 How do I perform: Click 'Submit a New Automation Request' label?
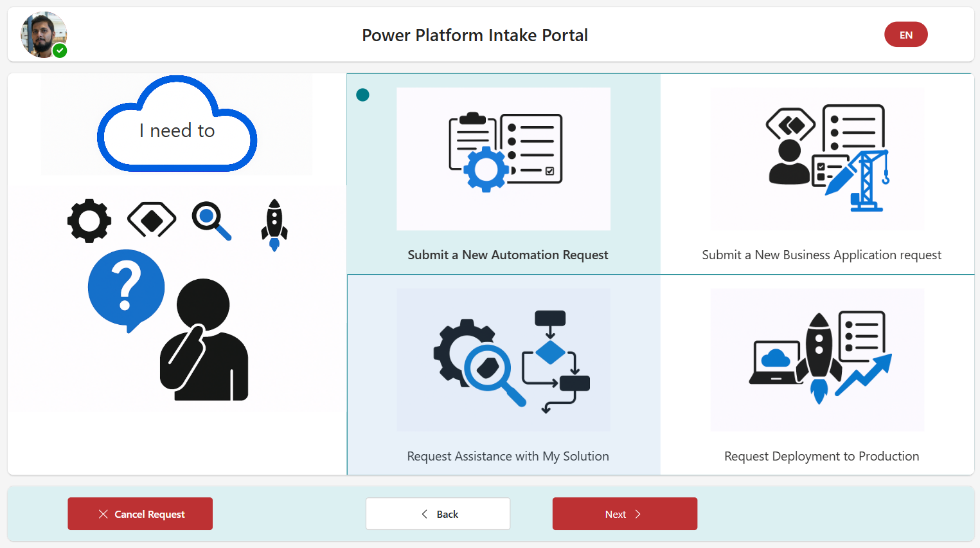click(508, 255)
